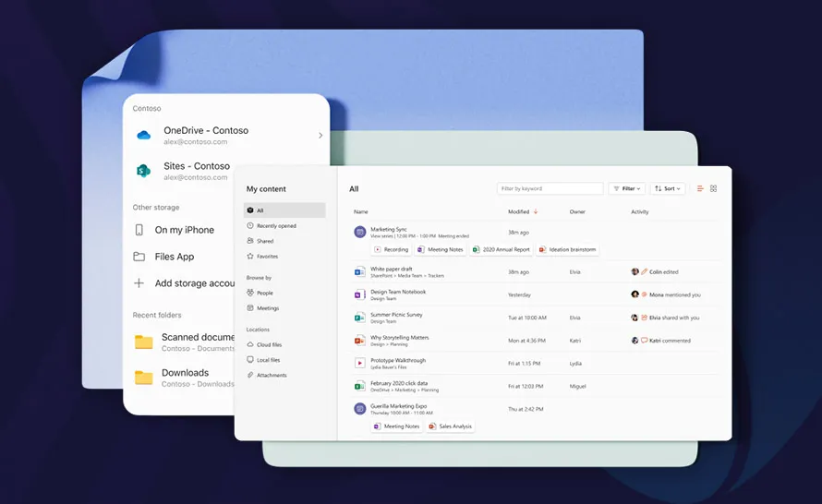Click Mona's avatar in Activity column

coord(635,294)
